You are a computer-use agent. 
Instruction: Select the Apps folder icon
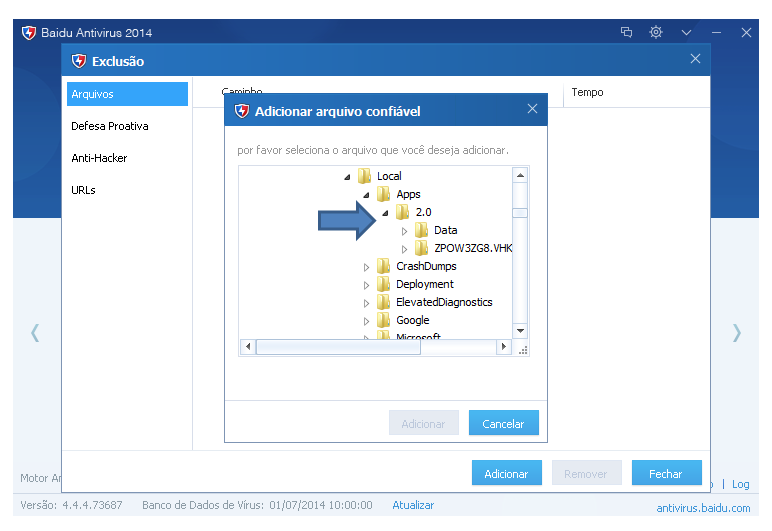click(384, 194)
